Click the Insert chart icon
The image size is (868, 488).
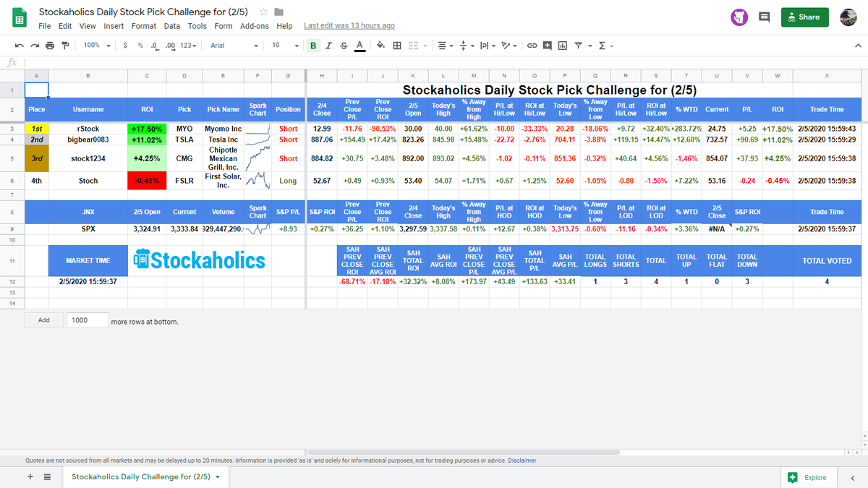coord(562,46)
